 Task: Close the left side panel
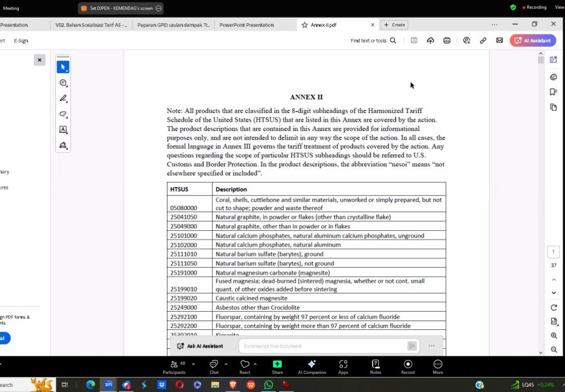pyautogui.click(x=40, y=60)
